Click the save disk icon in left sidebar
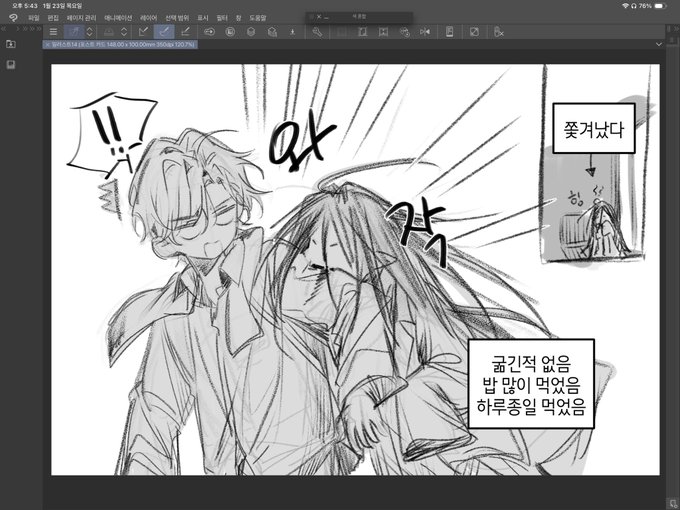680x510 pixels. click(11, 65)
